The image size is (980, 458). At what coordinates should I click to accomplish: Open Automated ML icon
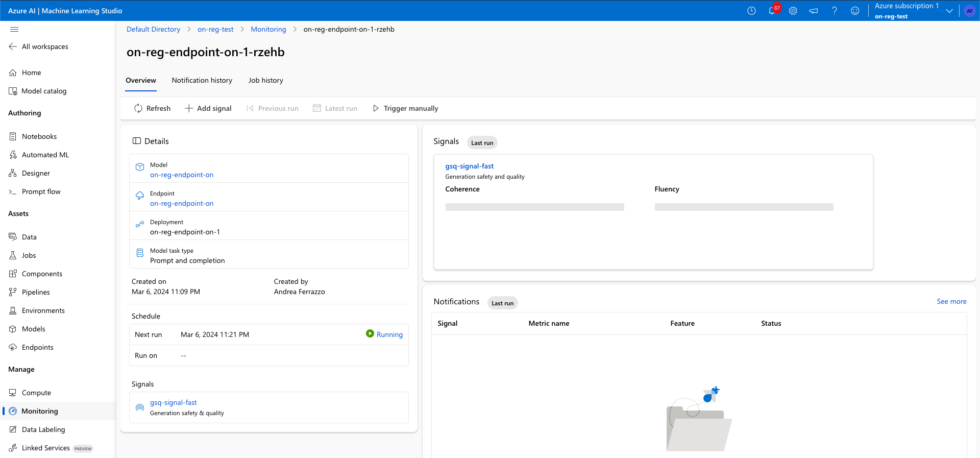click(13, 155)
